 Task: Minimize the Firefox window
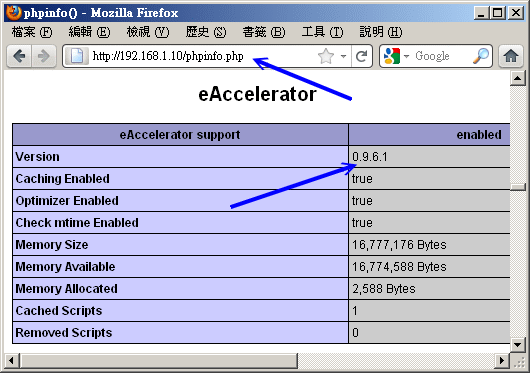(481, 13)
